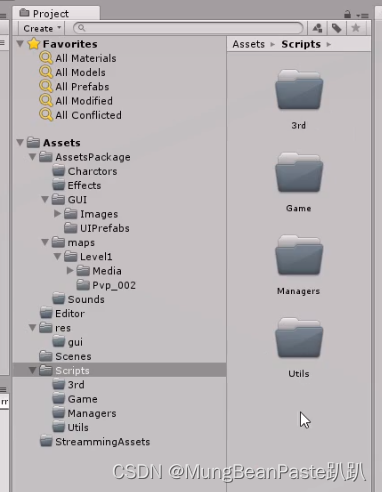This screenshot has height=492, width=382.
Task: Collapse the Favorites section
Action: pyautogui.click(x=20, y=43)
